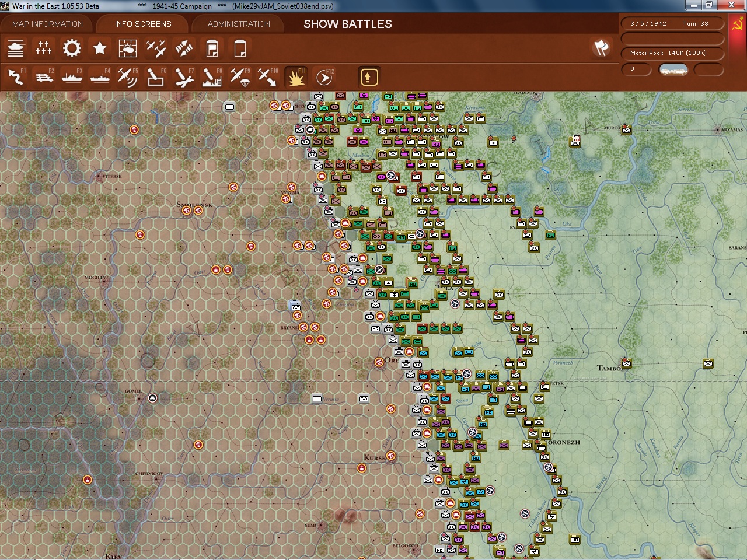Viewport: 747px width, 560px height.
Task: Click the opposing striped arrows icon
Action: 184,48
